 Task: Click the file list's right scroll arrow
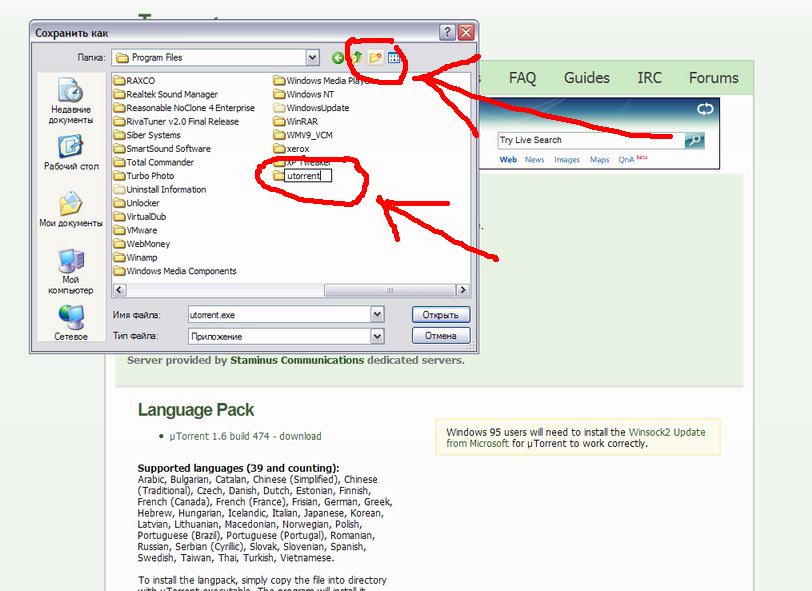coord(462,290)
